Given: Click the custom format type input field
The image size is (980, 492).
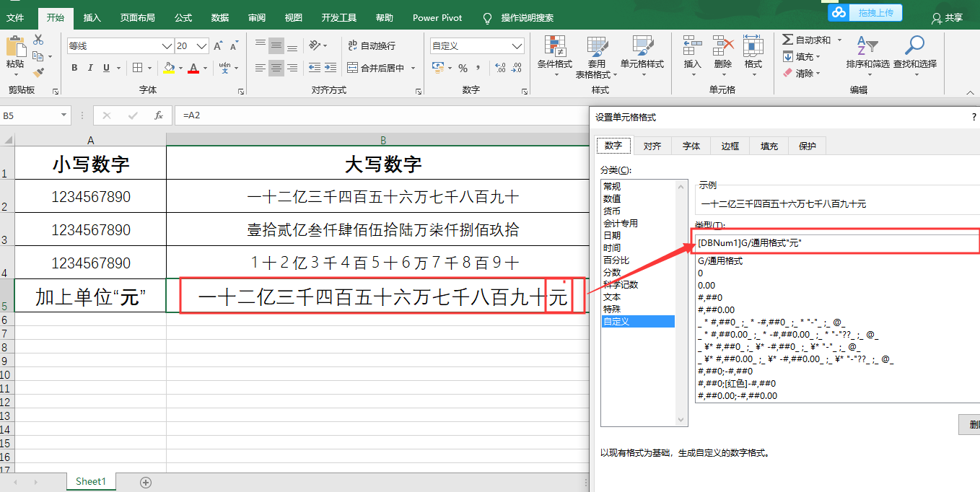Looking at the screenshot, I should coord(836,243).
